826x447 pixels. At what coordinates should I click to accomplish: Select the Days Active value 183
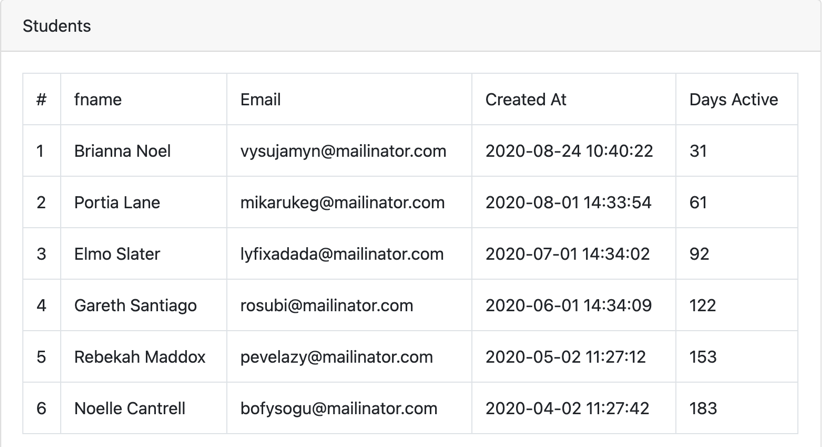click(703, 409)
